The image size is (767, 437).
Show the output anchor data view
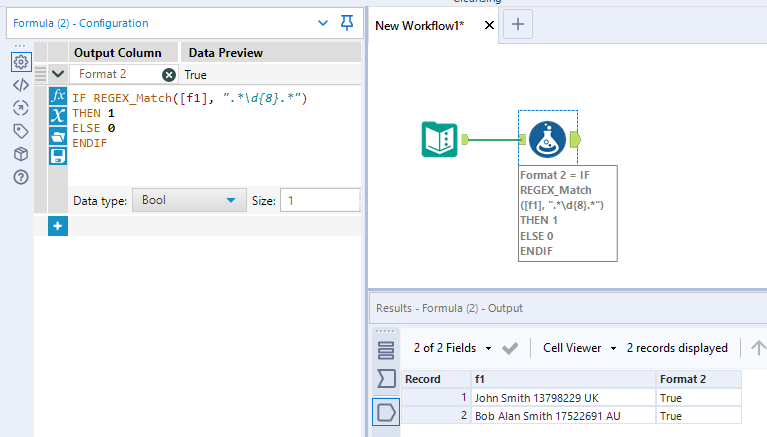(386, 411)
